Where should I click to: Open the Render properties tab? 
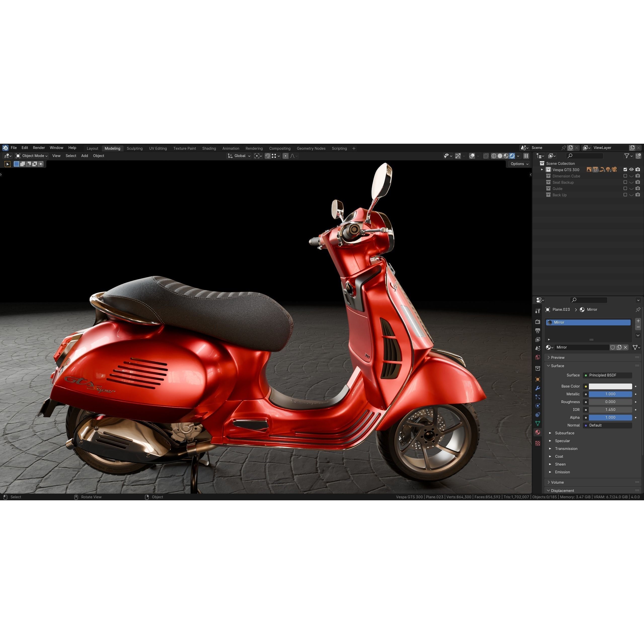[538, 322]
